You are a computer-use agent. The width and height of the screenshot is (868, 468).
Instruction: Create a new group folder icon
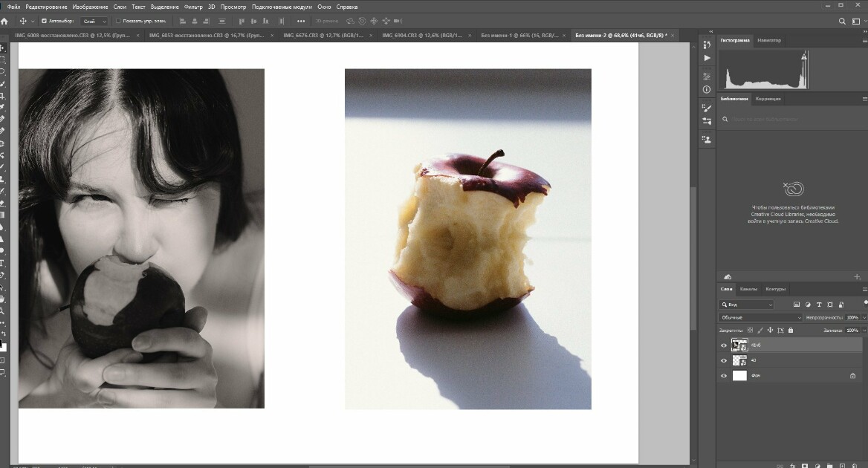click(x=829, y=466)
